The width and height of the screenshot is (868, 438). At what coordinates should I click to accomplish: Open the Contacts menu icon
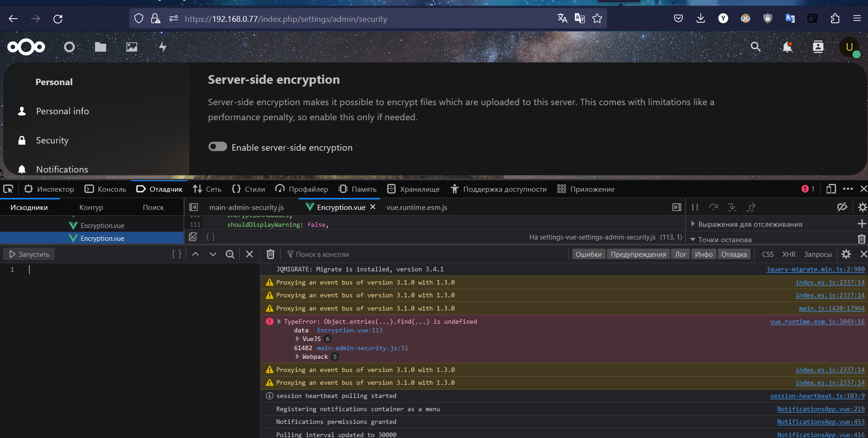pyautogui.click(x=818, y=47)
